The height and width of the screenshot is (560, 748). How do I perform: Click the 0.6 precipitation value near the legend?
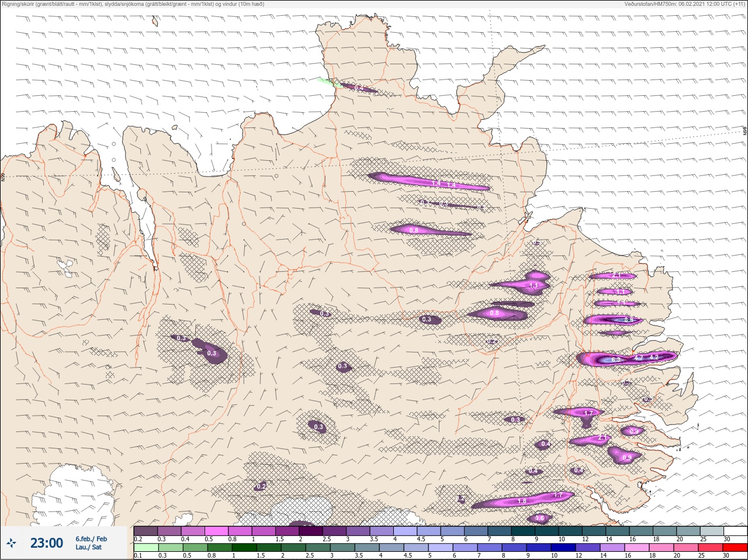pos(539,518)
